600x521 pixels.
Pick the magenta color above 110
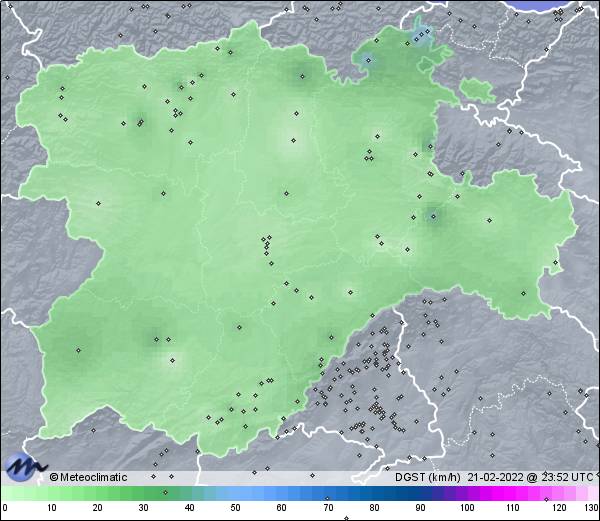(x=512, y=493)
